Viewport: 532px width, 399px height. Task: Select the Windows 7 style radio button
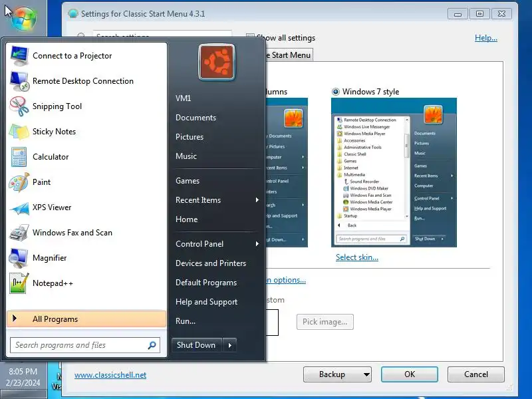coord(336,92)
